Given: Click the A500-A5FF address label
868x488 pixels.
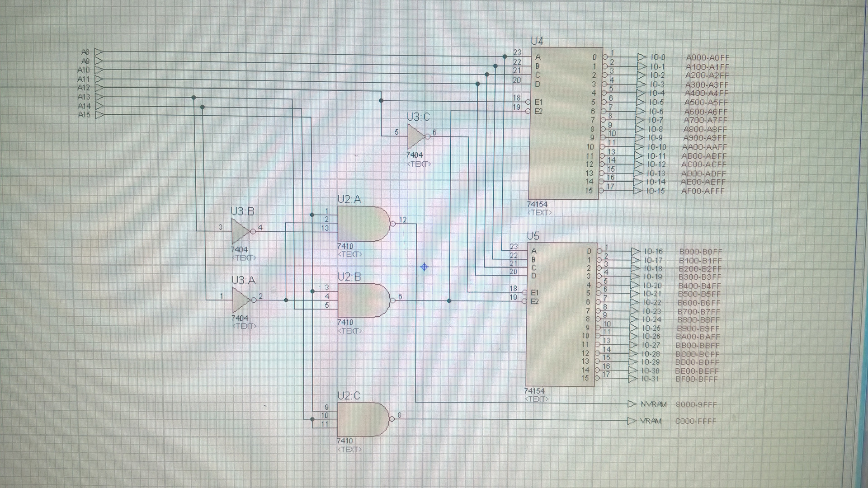Looking at the screenshot, I should [x=706, y=103].
